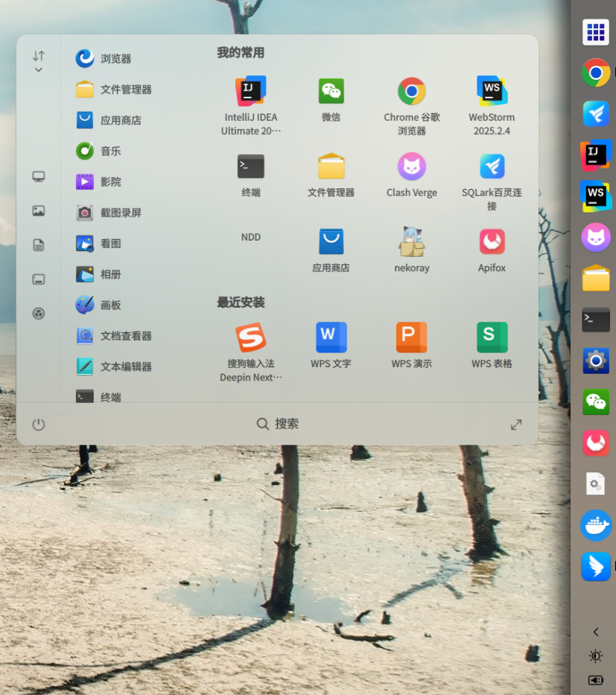Click the 搜索 search field

coord(277,424)
